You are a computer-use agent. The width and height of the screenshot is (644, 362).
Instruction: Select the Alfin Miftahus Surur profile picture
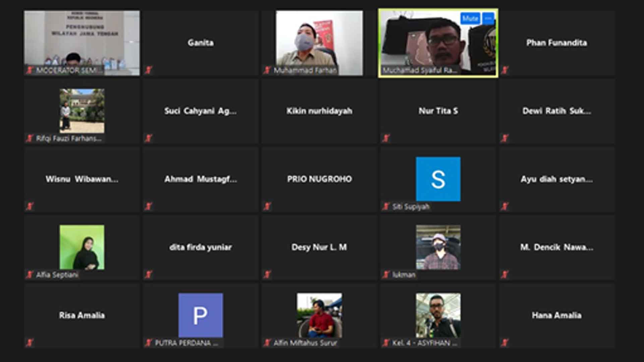319,315
